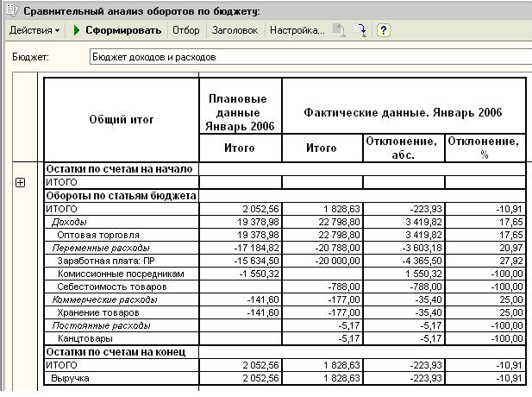The image size is (532, 397).
Task: Open the Действия dropdown menu
Action: click(x=34, y=30)
